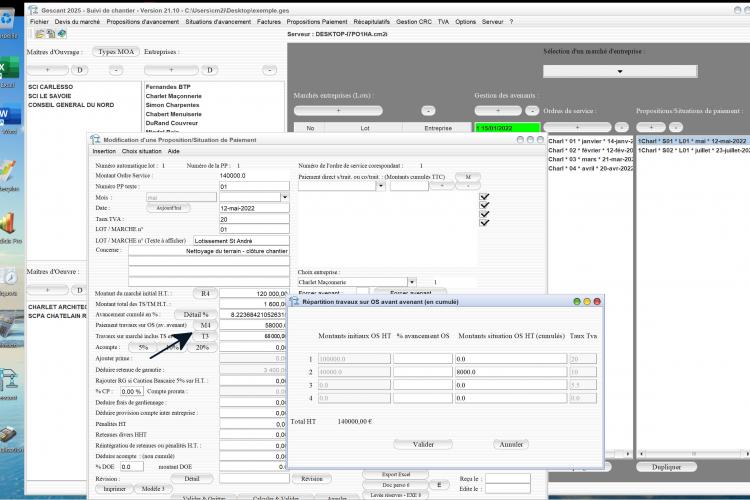Click the R4 button beside Montant du marché initial

point(205,293)
